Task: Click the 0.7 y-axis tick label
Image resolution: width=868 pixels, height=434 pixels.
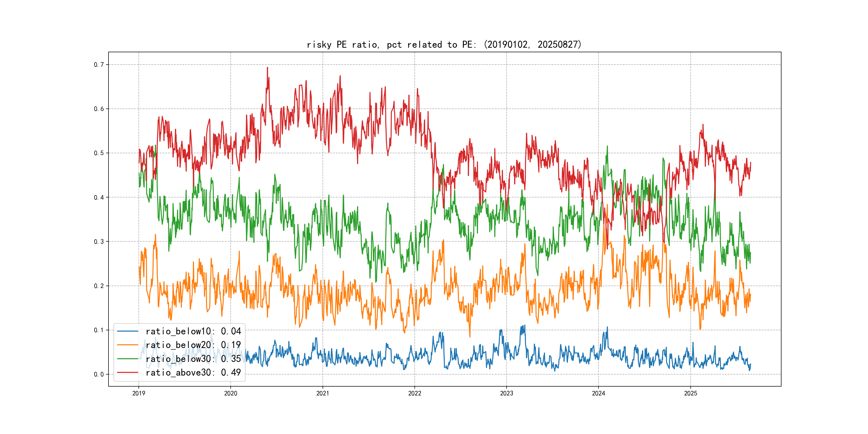Action: point(99,65)
